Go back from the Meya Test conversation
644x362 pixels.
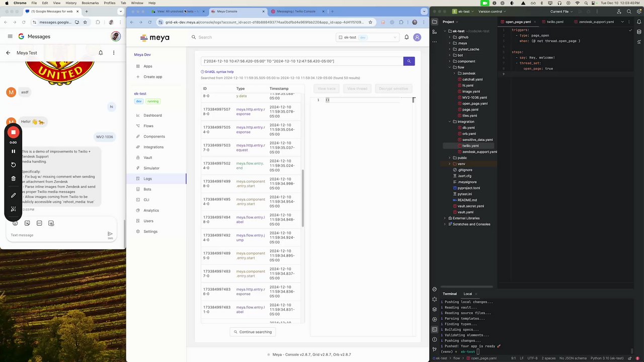[x=8, y=53]
